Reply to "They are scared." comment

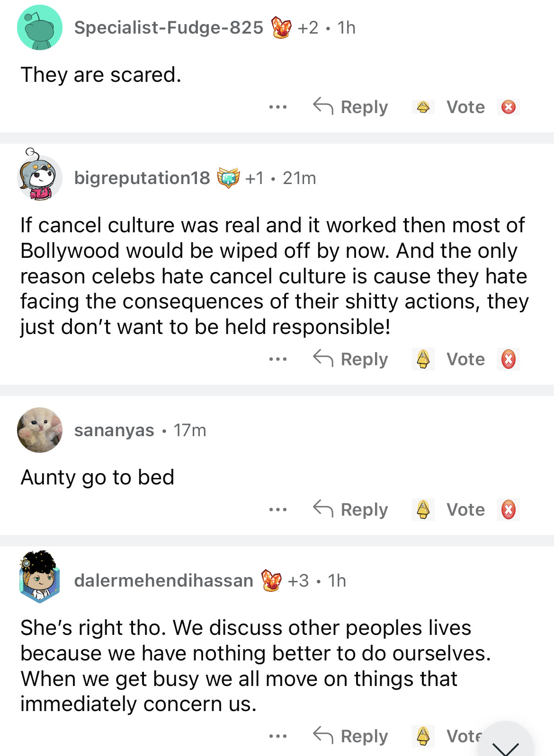tap(351, 107)
